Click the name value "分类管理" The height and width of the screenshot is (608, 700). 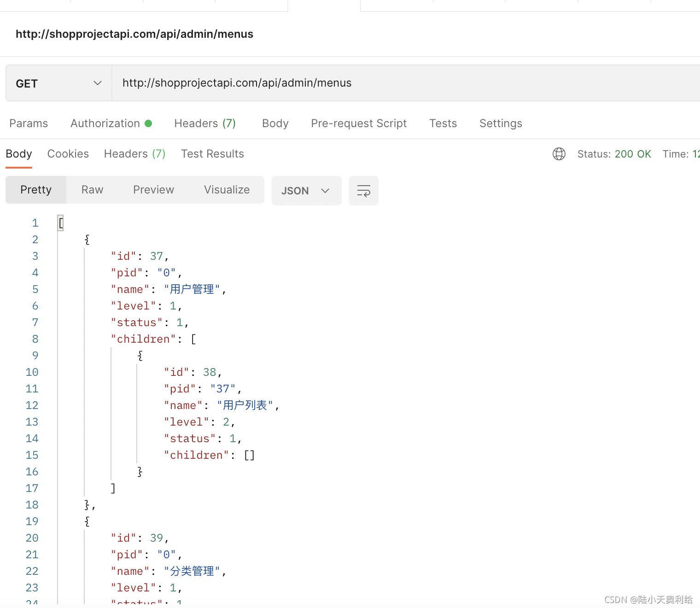(x=192, y=571)
